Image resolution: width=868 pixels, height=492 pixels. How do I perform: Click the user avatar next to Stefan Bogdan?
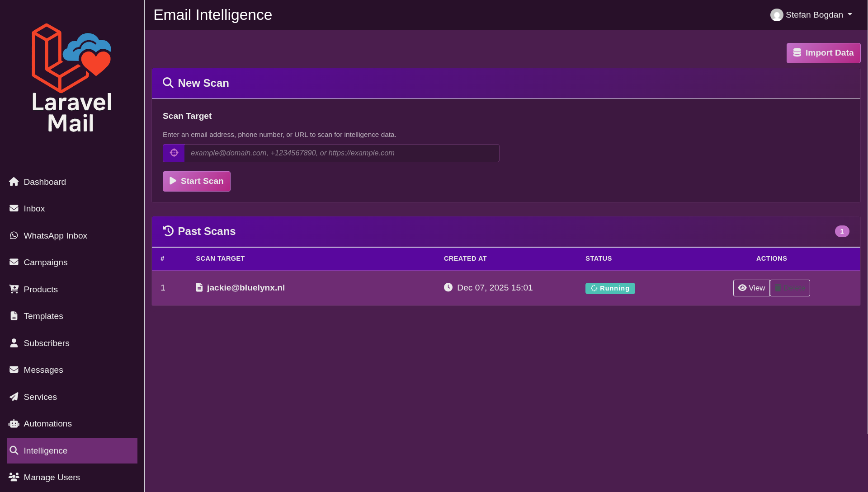point(777,14)
